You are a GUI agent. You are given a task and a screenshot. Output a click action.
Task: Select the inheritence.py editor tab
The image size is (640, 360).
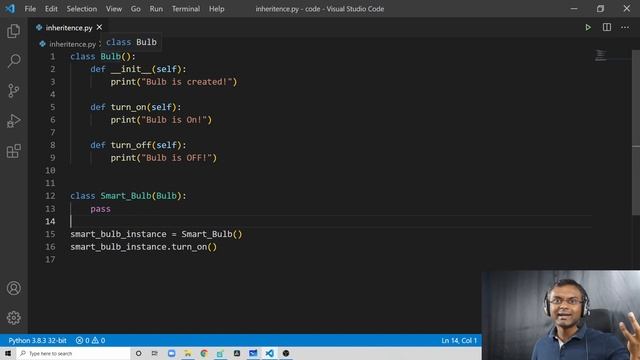click(x=69, y=27)
